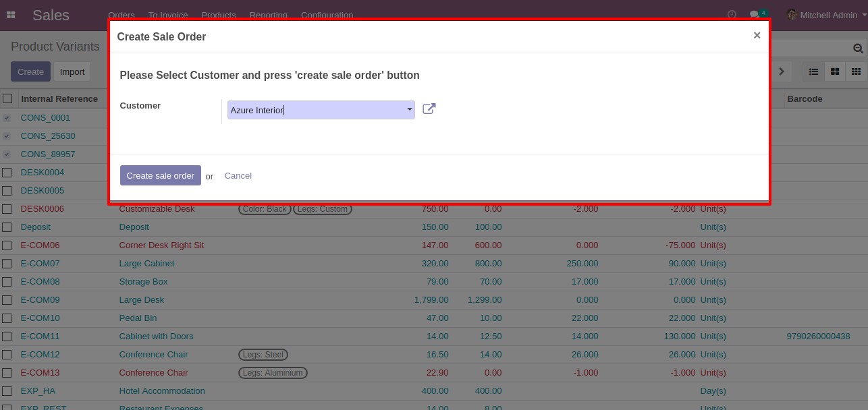This screenshot has height=410, width=868.
Task: Click the Cancel link in dialog
Action: [238, 175]
